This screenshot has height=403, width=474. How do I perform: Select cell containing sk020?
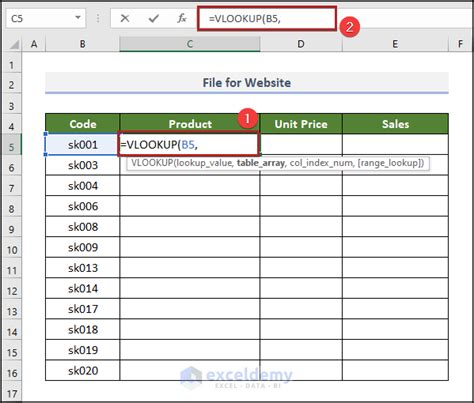tap(83, 370)
